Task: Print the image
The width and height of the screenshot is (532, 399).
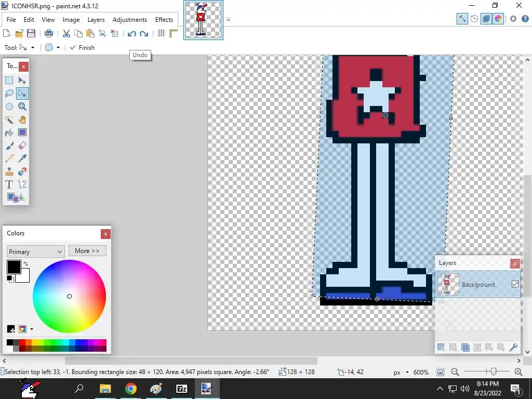Action: [49, 33]
